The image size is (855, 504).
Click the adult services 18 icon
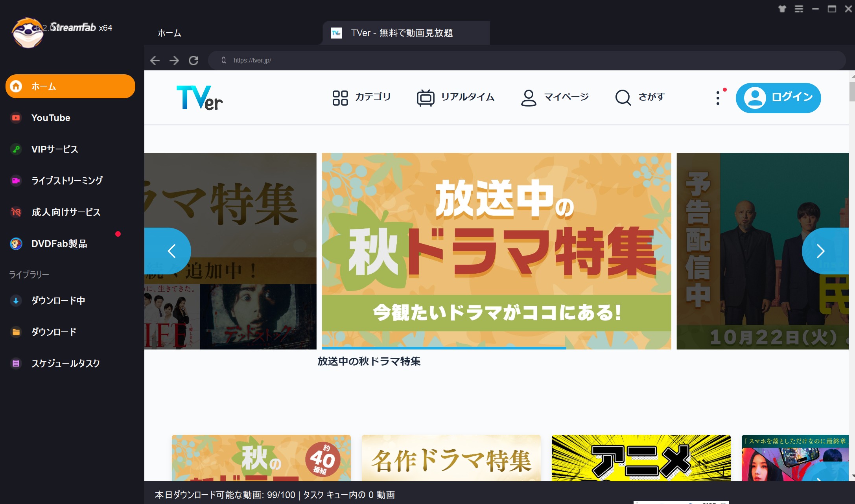(16, 212)
